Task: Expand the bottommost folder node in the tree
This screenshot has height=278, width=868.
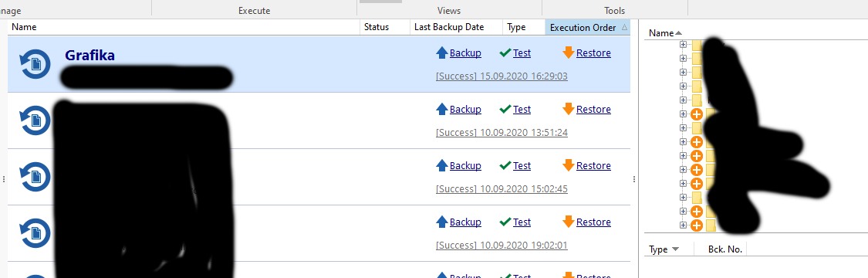Action: click(683, 225)
